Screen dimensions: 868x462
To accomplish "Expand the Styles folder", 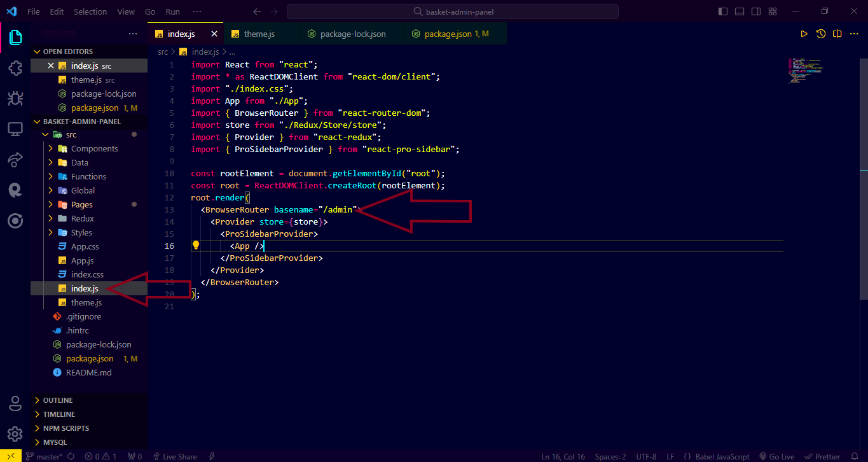I will (x=89, y=233).
